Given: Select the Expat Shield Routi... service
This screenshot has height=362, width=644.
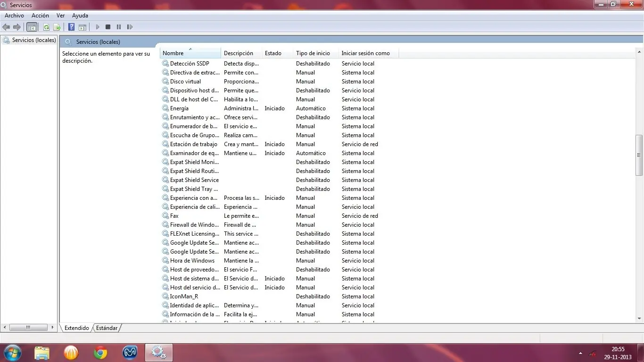Looking at the screenshot, I should coord(194,171).
